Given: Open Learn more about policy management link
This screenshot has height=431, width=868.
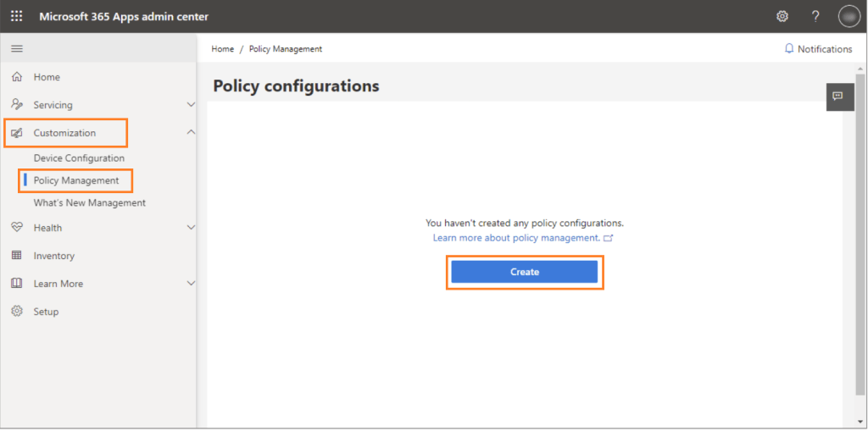Looking at the screenshot, I should (x=516, y=238).
